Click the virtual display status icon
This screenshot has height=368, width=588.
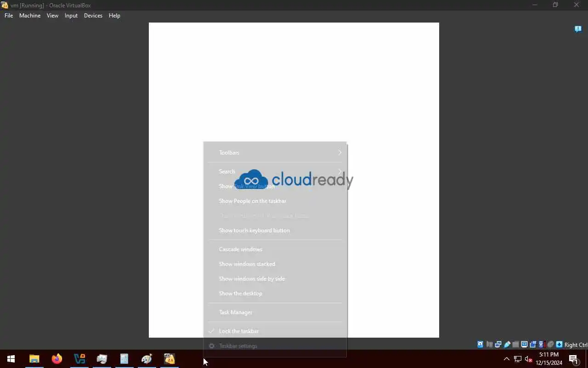coord(524,344)
